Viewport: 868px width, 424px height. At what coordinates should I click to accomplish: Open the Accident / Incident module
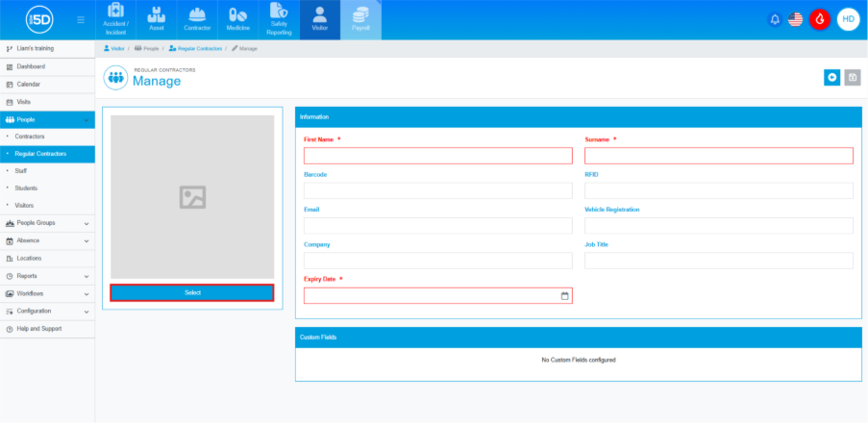coord(115,19)
